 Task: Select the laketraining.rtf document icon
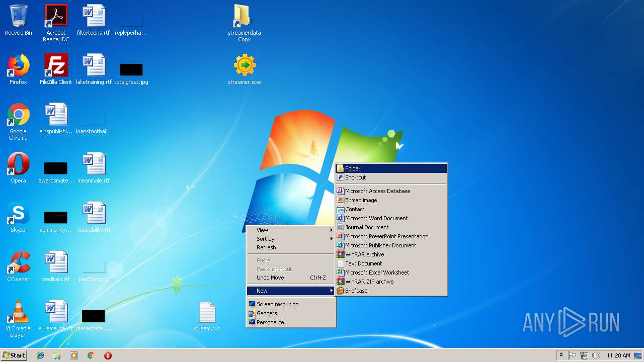coord(94,69)
